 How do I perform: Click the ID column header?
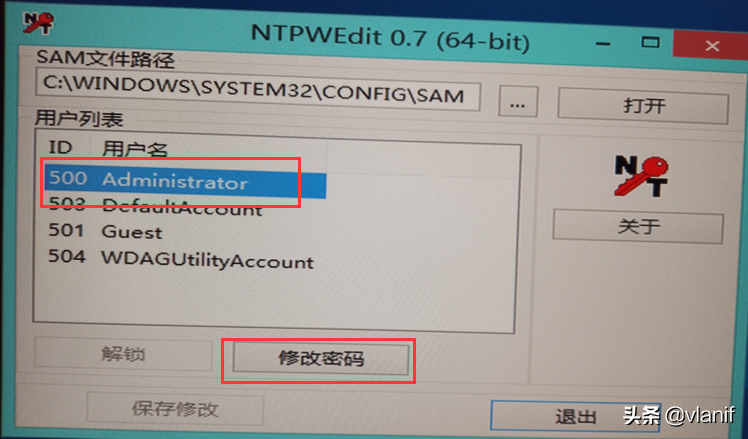click(60, 148)
